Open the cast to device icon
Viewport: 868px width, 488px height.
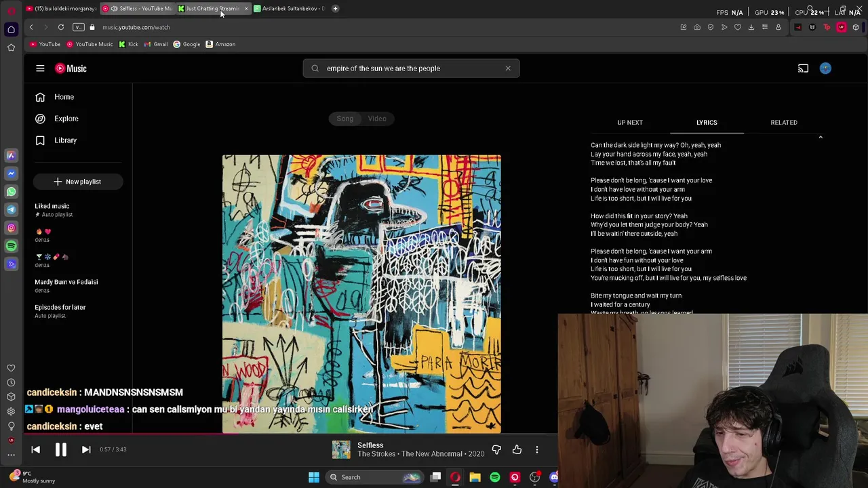[x=803, y=68]
